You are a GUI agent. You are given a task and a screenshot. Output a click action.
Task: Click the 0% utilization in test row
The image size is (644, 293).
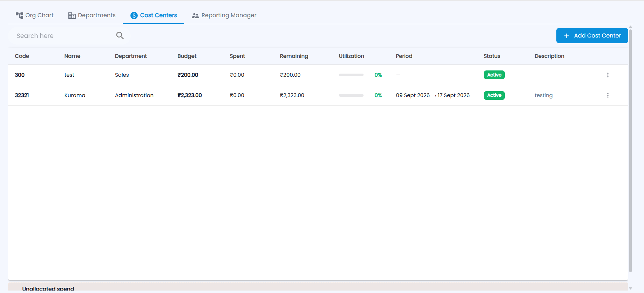pyautogui.click(x=378, y=75)
